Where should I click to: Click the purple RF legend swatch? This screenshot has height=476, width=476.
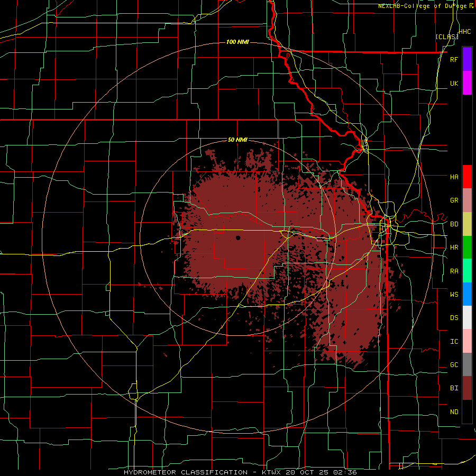click(467, 59)
